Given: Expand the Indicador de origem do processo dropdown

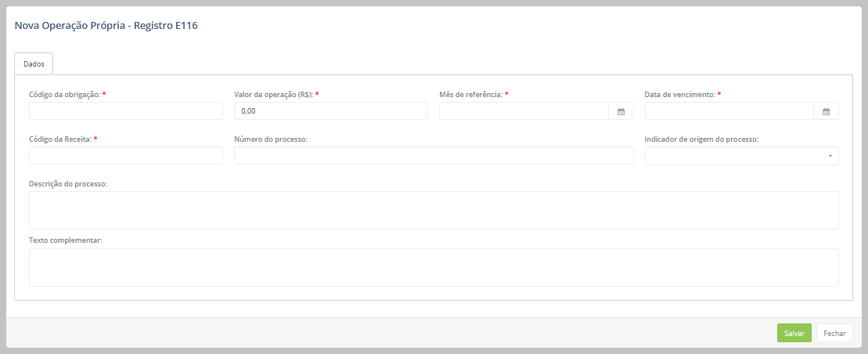Looking at the screenshot, I should [741, 156].
